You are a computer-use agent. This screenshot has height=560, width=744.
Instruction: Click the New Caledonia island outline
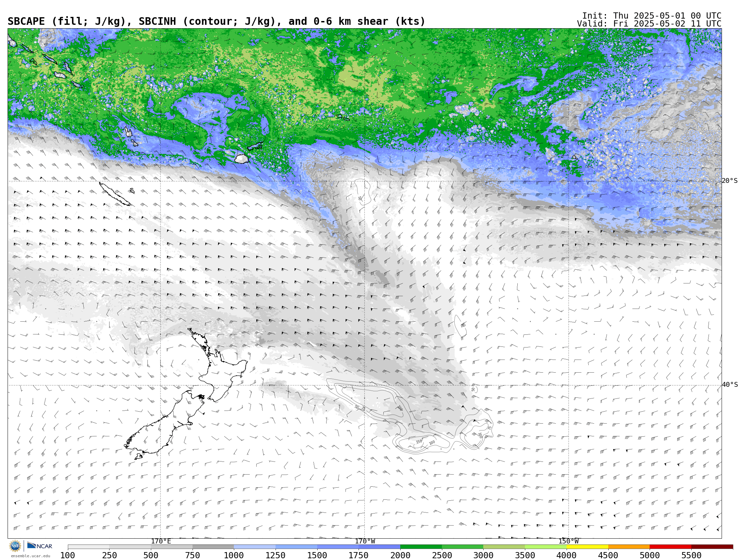click(x=114, y=194)
